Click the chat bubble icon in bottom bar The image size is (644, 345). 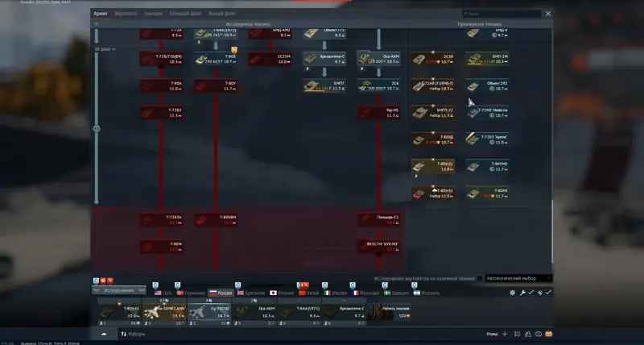(x=538, y=334)
